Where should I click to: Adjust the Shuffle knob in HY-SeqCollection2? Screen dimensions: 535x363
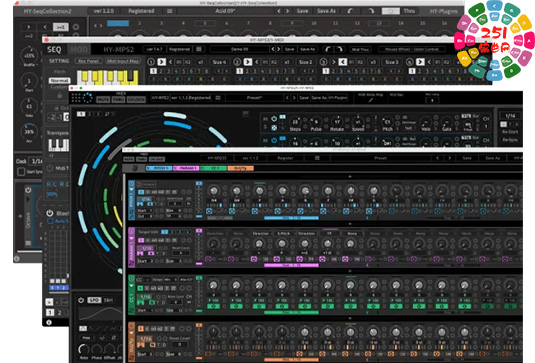[x=29, y=55]
